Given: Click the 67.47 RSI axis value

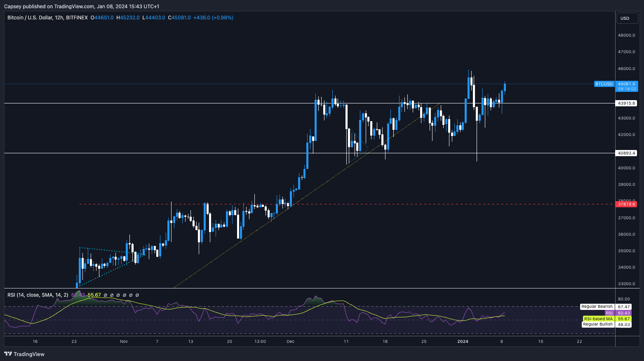Looking at the screenshot, I should tap(623, 307).
